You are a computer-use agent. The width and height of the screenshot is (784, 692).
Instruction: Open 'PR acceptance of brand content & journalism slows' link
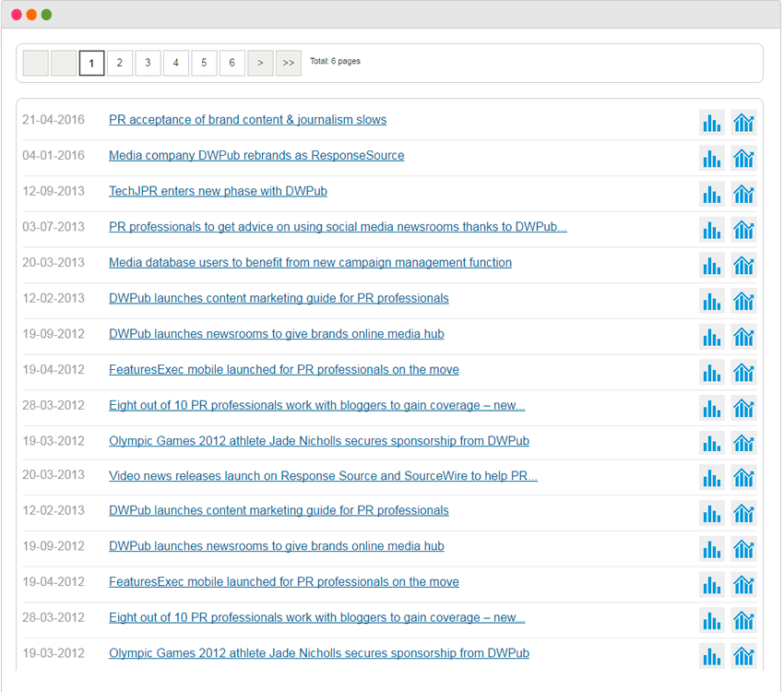click(247, 120)
